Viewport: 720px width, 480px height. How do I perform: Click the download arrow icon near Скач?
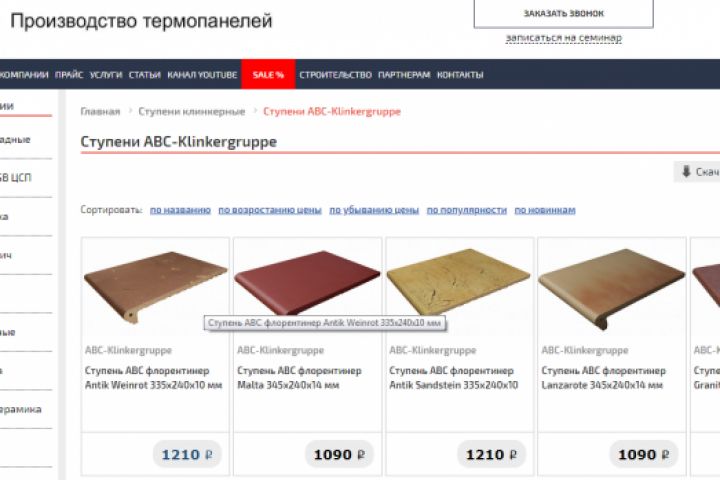click(686, 172)
